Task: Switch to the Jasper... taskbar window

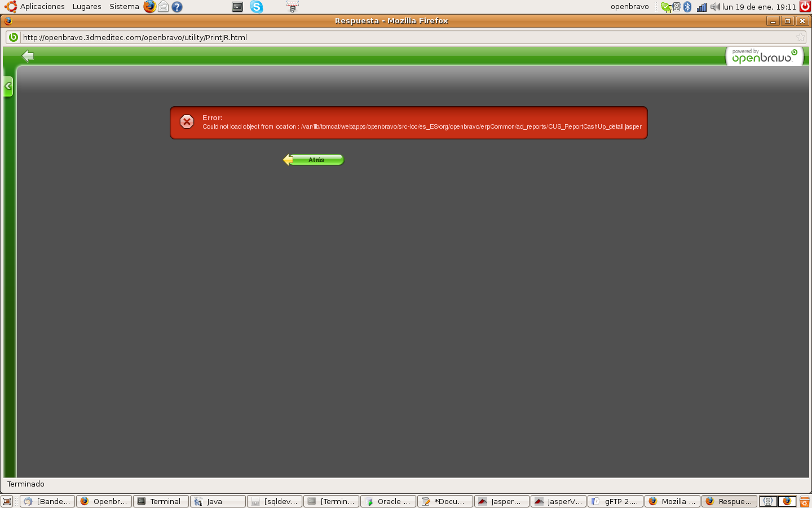Action: pyautogui.click(x=502, y=501)
